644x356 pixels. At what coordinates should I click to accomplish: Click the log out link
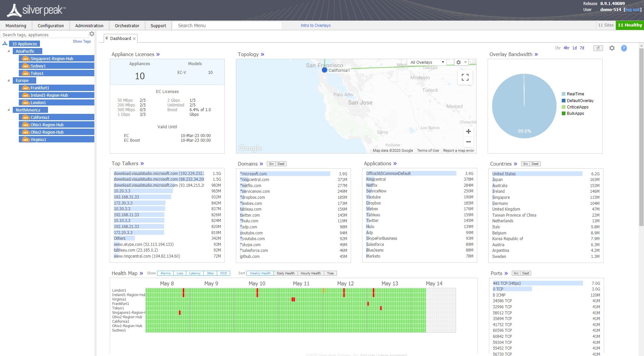click(x=633, y=10)
